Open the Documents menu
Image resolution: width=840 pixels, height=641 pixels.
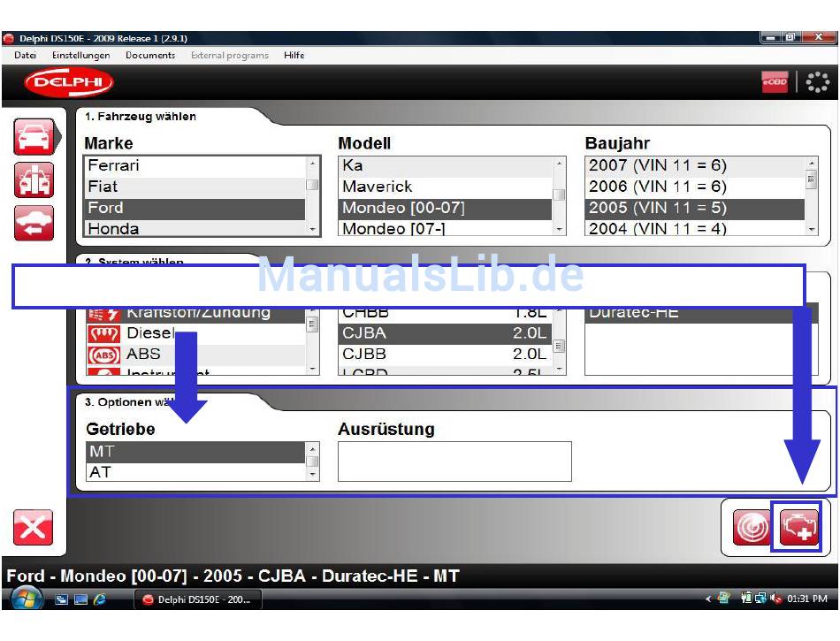tap(150, 55)
